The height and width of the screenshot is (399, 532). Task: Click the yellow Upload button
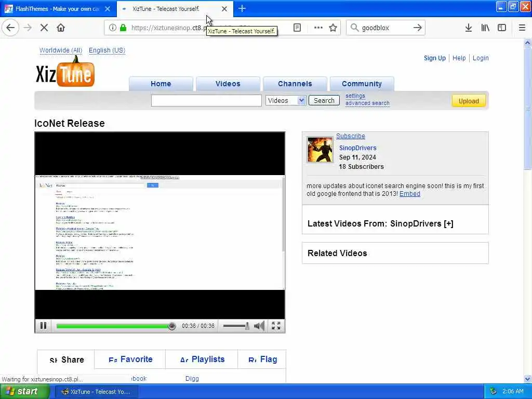469,101
